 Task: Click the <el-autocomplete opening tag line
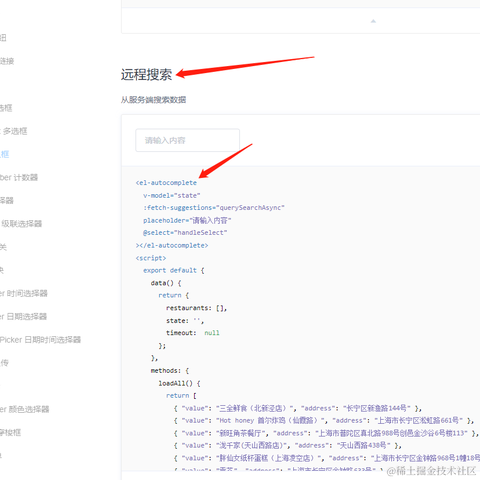tap(166, 183)
